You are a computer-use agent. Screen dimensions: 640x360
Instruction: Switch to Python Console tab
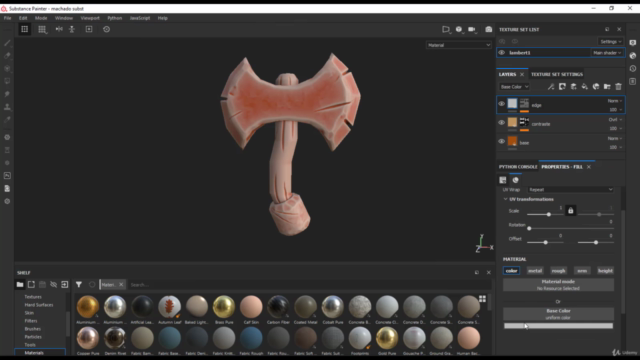point(518,167)
